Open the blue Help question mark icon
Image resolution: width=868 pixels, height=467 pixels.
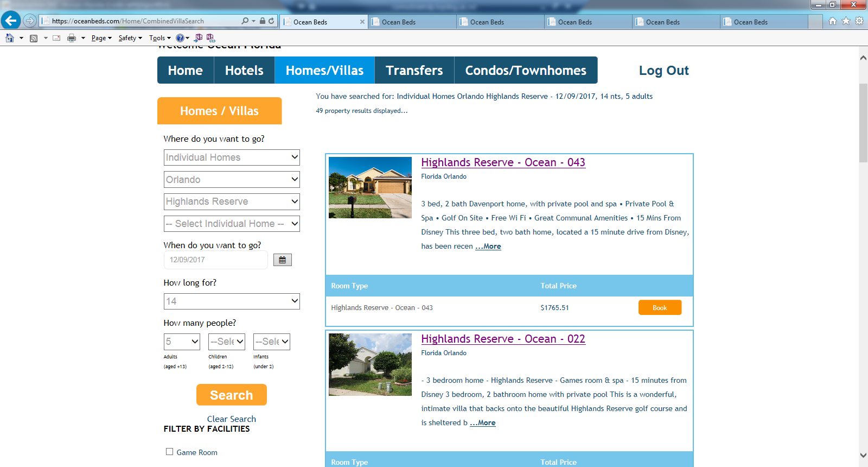point(180,38)
